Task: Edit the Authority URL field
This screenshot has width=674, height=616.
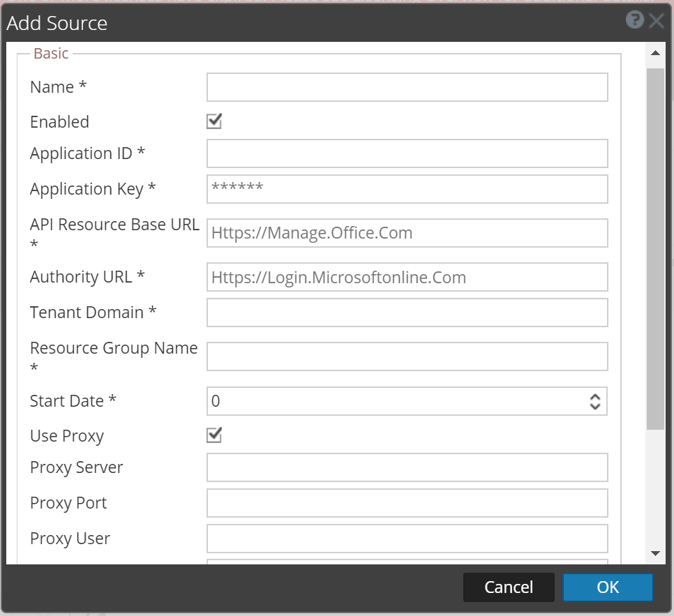Action: [407, 277]
